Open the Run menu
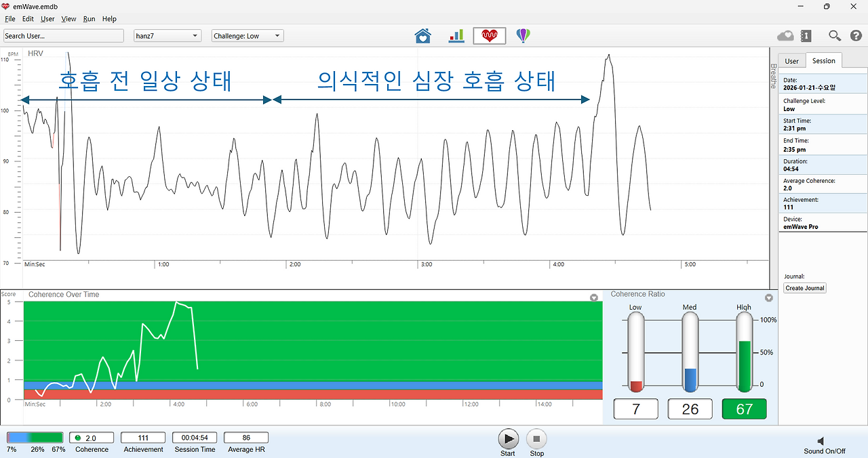The width and height of the screenshot is (868, 458). 89,19
